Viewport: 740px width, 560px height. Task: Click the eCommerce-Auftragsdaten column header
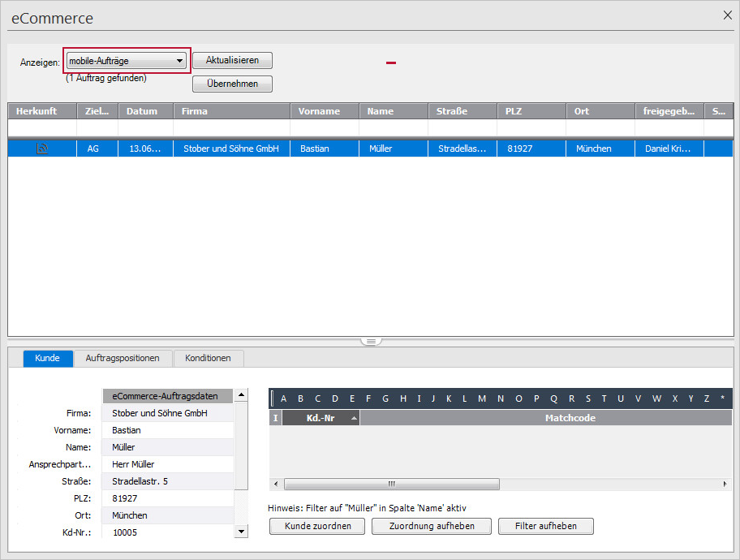(x=167, y=396)
